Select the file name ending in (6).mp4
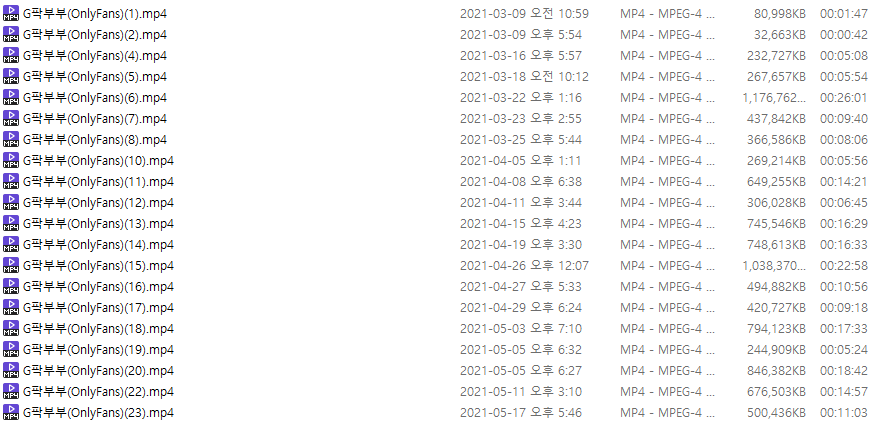This screenshot has width=896, height=438. 95,97
